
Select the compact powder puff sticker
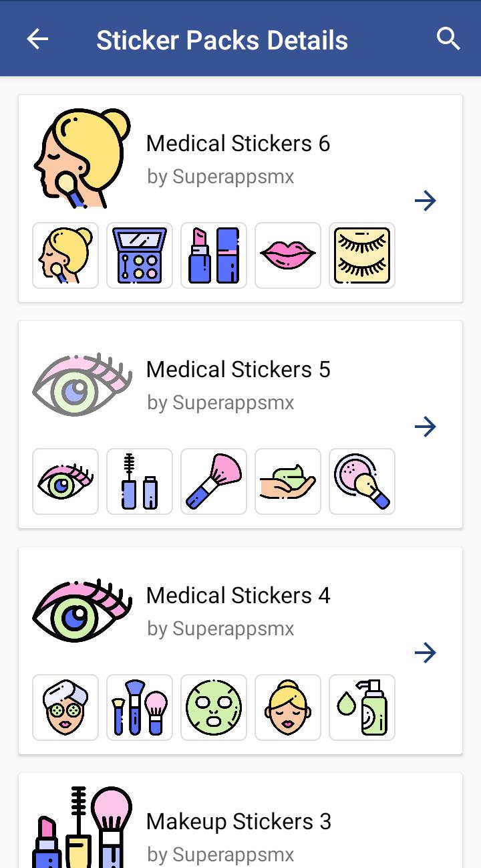[x=362, y=481]
